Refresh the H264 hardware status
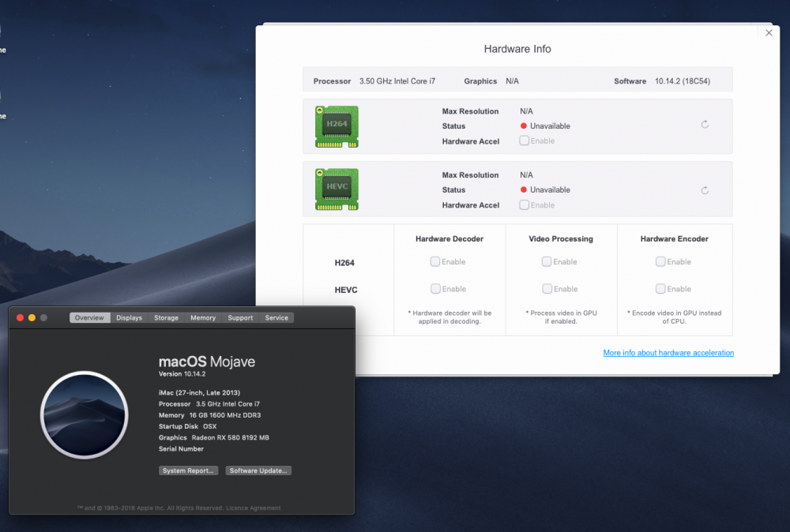 coord(705,125)
